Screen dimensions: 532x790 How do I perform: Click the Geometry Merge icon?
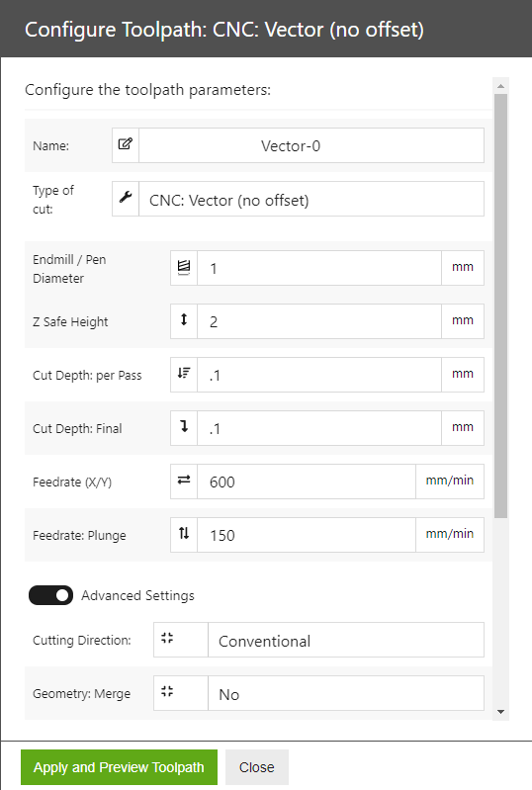pyautogui.click(x=167, y=691)
